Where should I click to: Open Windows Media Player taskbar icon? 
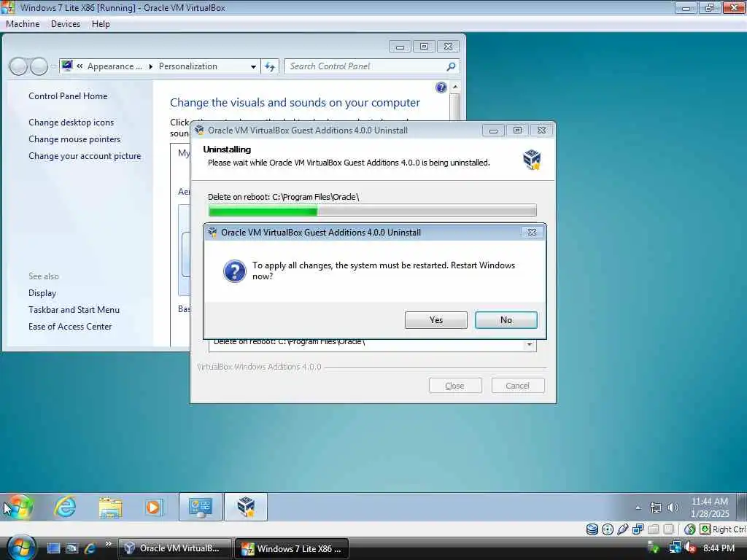[x=153, y=507]
